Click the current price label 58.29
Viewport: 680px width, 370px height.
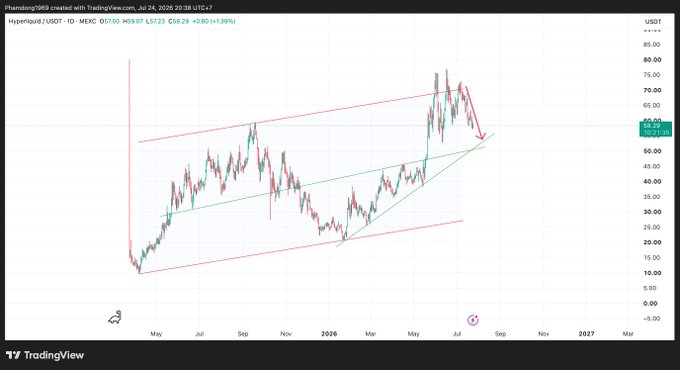click(655, 129)
